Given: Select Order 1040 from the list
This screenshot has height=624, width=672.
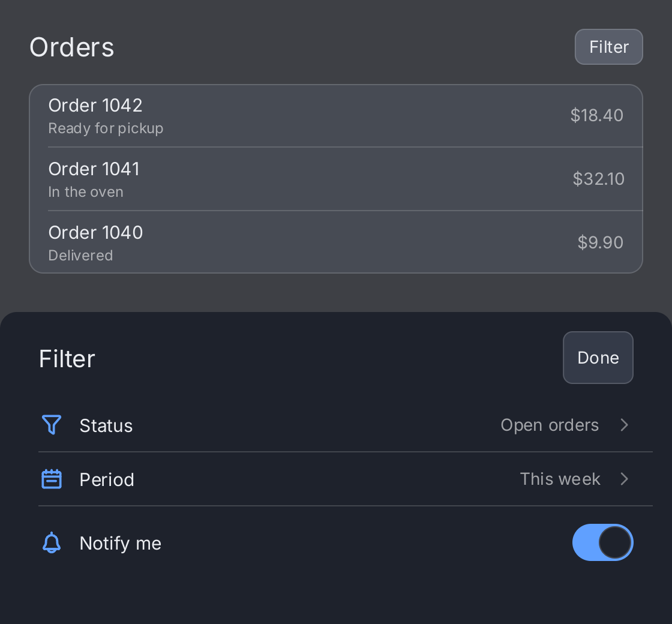Looking at the screenshot, I should 336,242.
